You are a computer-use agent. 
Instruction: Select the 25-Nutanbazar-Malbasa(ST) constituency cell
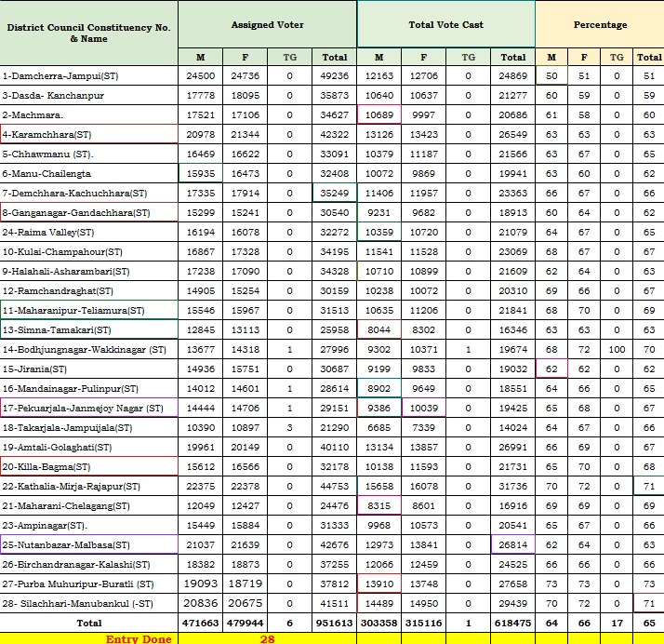pos(89,544)
